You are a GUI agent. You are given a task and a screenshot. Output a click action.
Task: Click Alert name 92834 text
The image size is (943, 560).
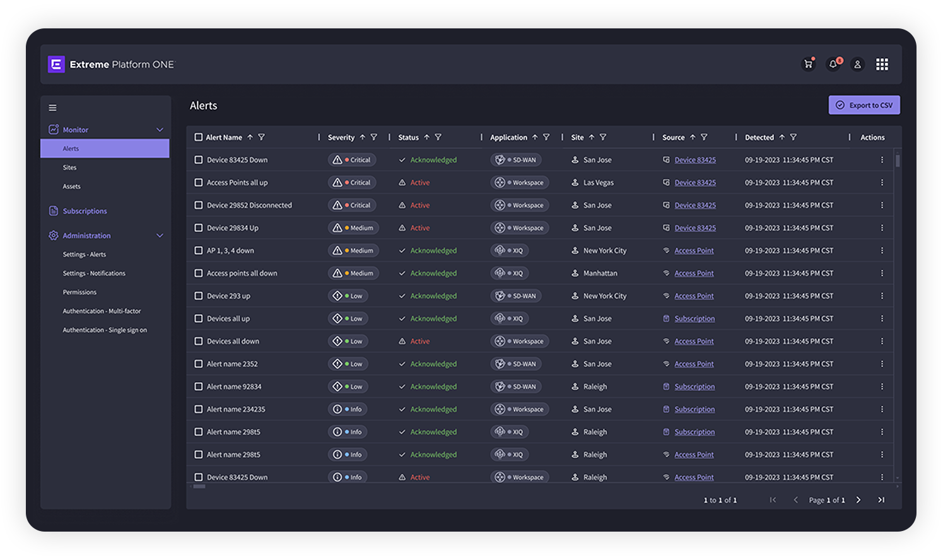[234, 387]
